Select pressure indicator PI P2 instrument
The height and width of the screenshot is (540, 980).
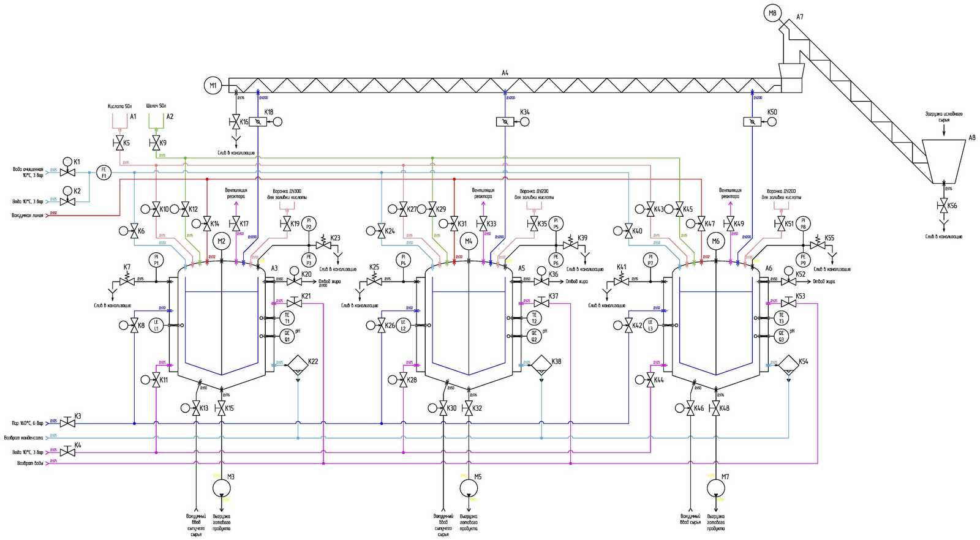pyautogui.click(x=308, y=223)
